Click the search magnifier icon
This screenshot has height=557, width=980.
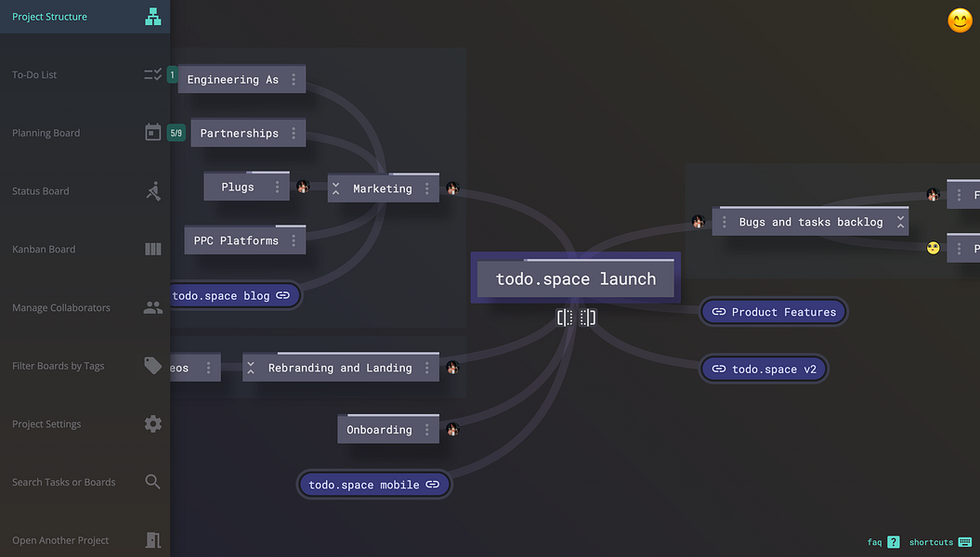point(153,482)
